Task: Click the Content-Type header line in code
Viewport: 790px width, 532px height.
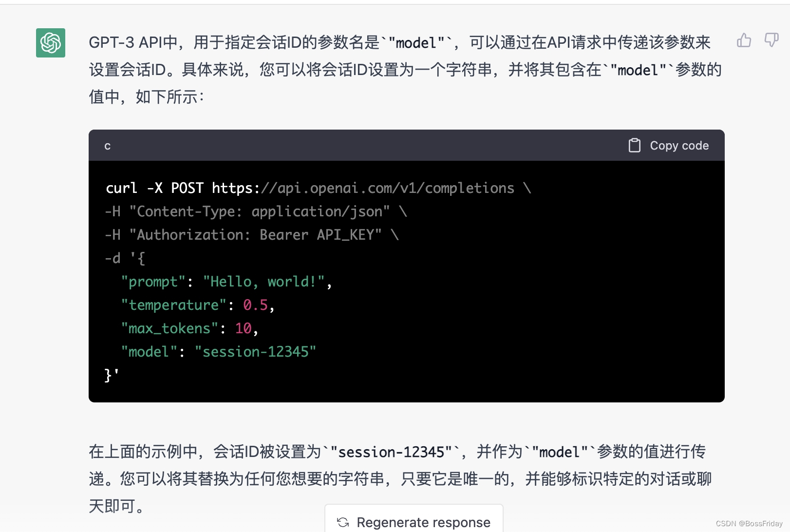Action: pos(259,211)
